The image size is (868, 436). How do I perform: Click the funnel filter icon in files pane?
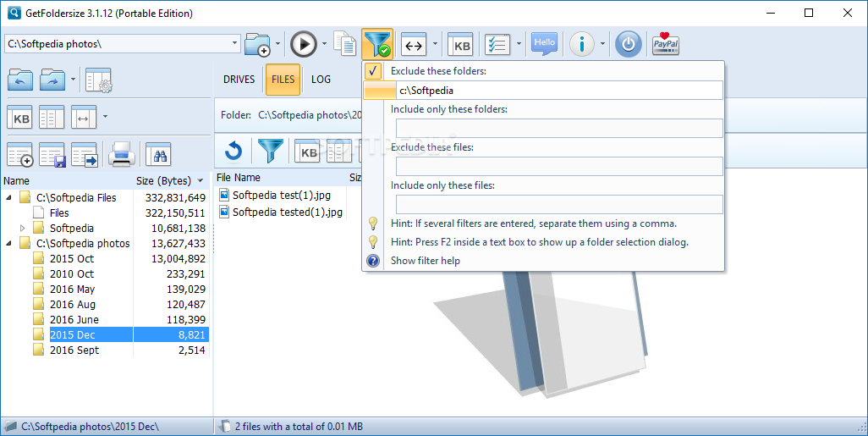(x=271, y=151)
